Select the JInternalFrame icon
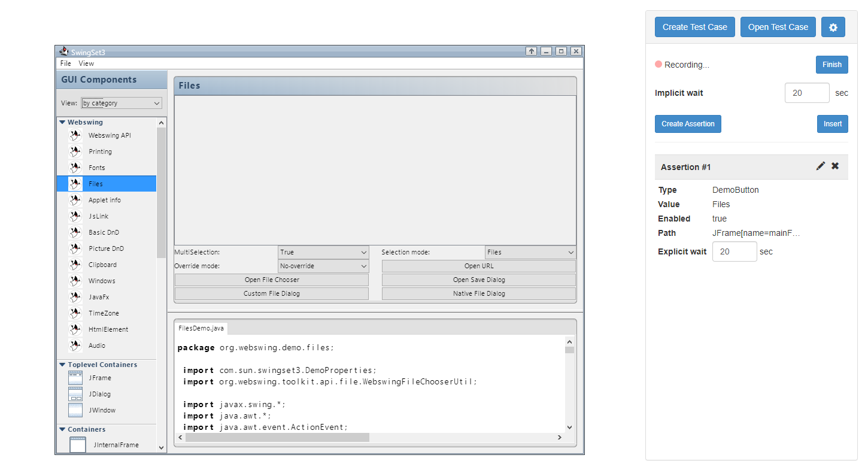Viewport: 868px width, 467px height. coord(78,445)
